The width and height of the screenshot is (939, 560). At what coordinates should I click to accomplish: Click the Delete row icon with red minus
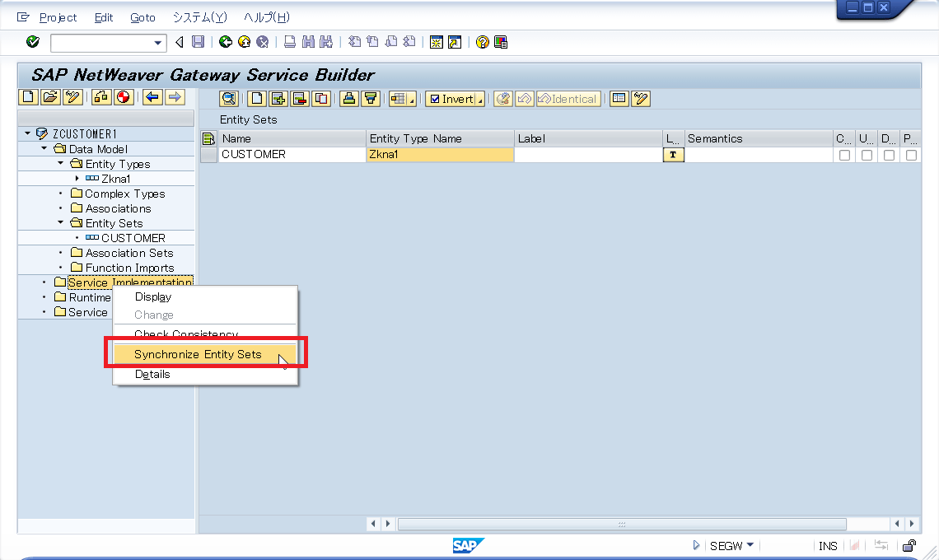click(300, 99)
